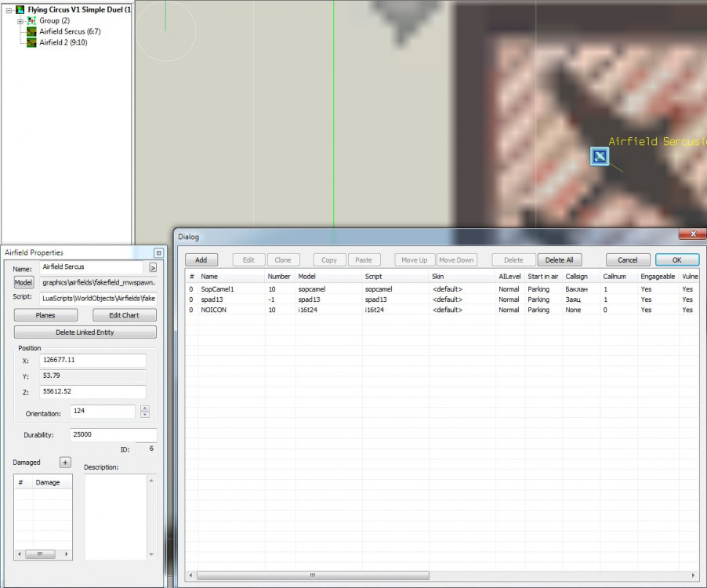Screen dimensions: 707x588
Task: Click the Durability value field
Action: click(114, 434)
